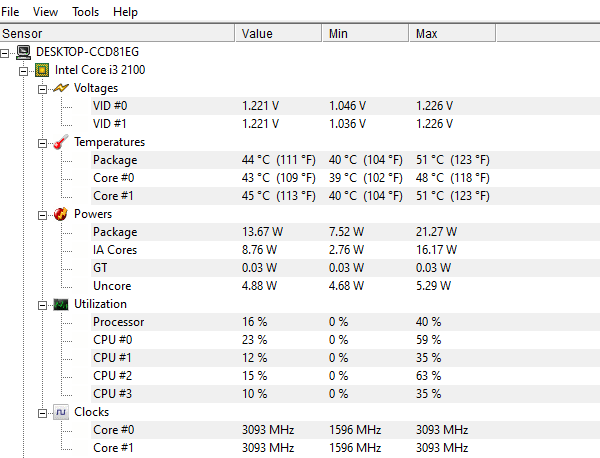Click the Max column header
The height and width of the screenshot is (458, 600).
coord(452,33)
